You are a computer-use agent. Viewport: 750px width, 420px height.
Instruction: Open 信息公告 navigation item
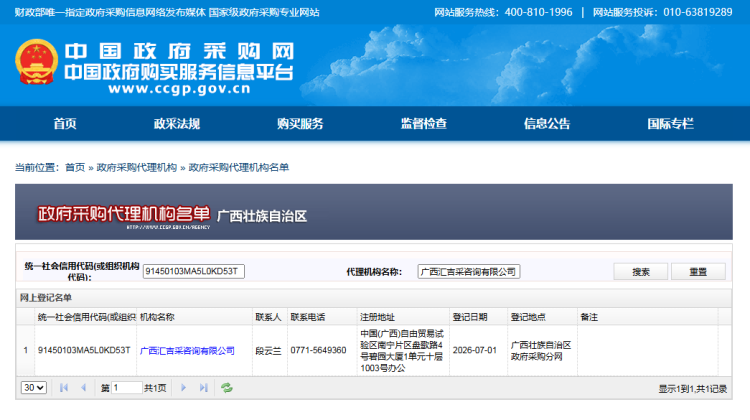point(547,124)
